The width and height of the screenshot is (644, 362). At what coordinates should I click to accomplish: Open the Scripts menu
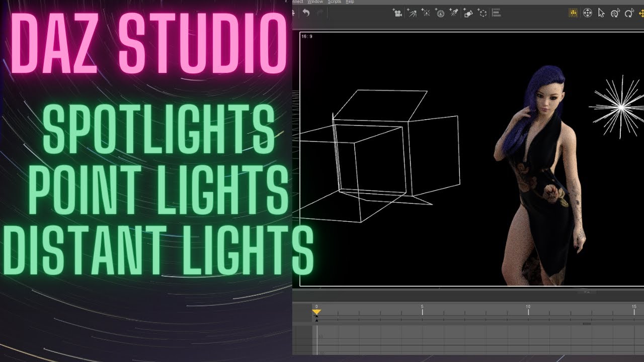coord(335,2)
